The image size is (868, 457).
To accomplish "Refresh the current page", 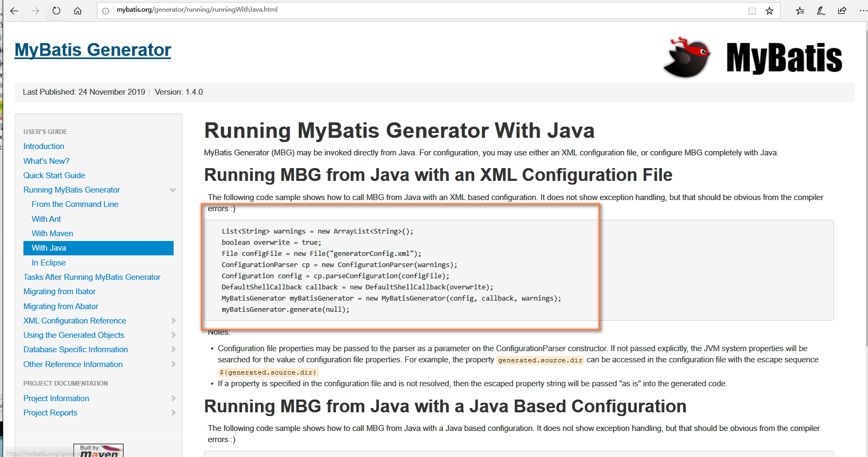I will (x=56, y=11).
